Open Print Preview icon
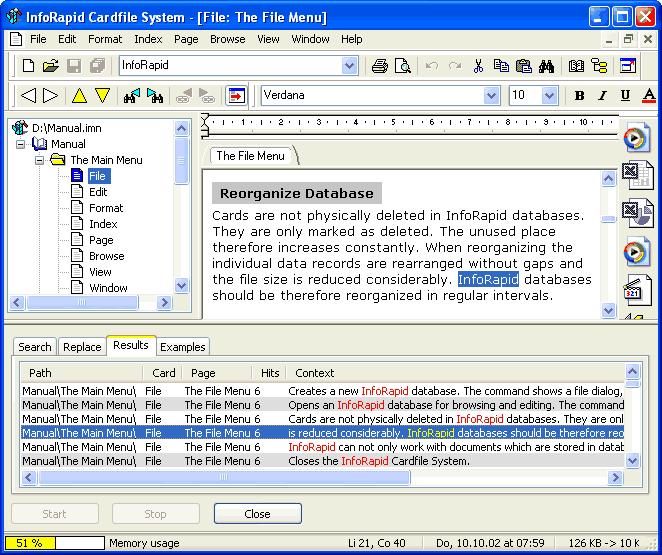 (403, 66)
